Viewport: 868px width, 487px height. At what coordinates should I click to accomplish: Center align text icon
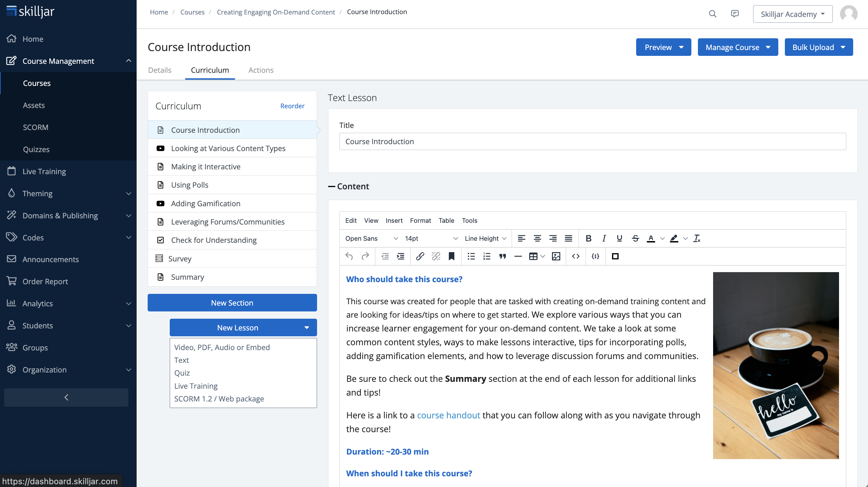537,238
